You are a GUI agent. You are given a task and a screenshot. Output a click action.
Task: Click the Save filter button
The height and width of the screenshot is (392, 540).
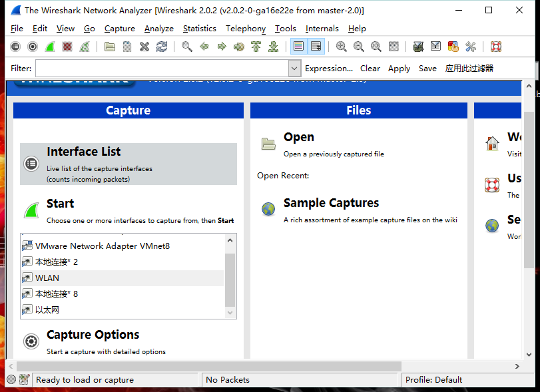tap(427, 68)
